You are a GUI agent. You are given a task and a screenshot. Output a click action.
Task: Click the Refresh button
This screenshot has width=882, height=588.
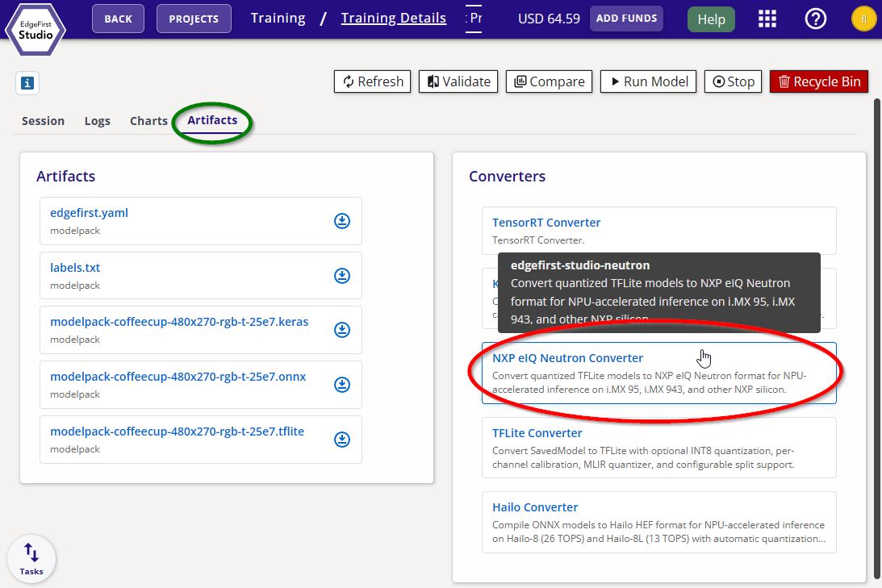372,81
